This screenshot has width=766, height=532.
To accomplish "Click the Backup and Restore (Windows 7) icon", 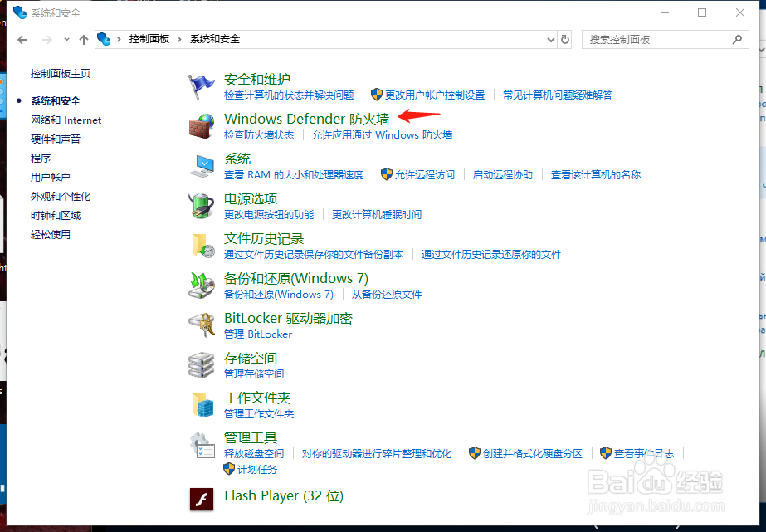I will (x=202, y=286).
